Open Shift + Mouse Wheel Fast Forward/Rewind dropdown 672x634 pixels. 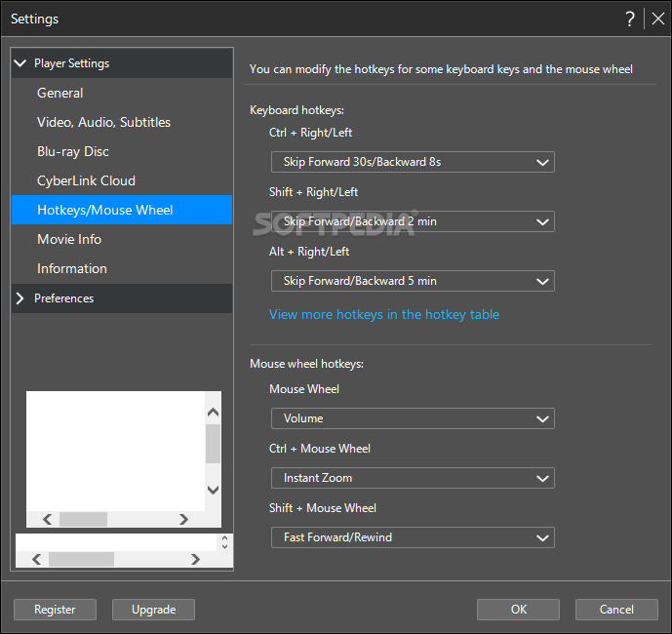[x=413, y=537]
